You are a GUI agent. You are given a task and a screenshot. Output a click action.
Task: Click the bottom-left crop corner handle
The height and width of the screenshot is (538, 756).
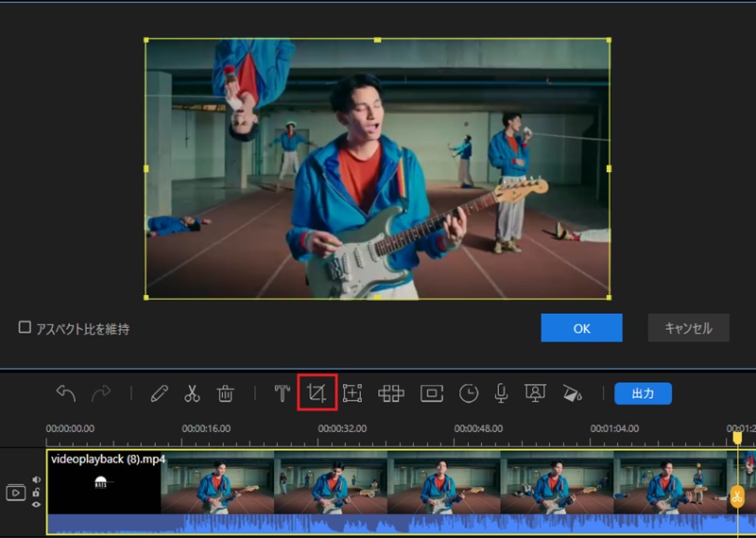(x=146, y=298)
